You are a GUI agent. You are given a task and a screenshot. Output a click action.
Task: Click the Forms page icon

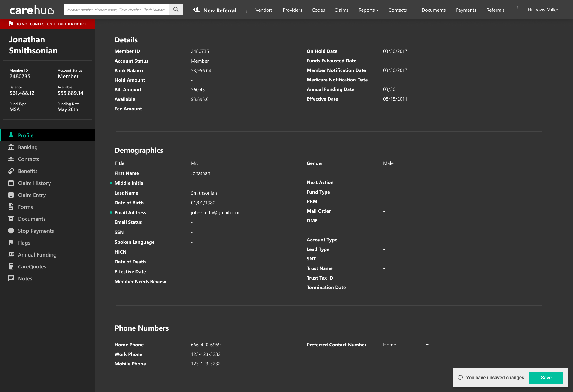[11, 207]
